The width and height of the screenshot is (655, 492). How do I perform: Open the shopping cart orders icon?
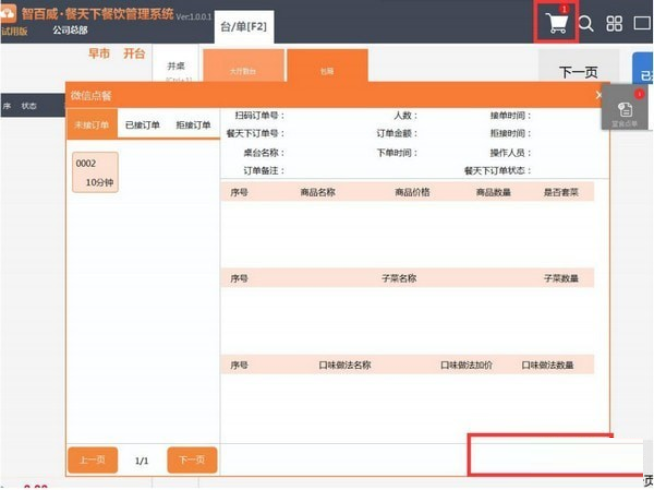pos(558,23)
